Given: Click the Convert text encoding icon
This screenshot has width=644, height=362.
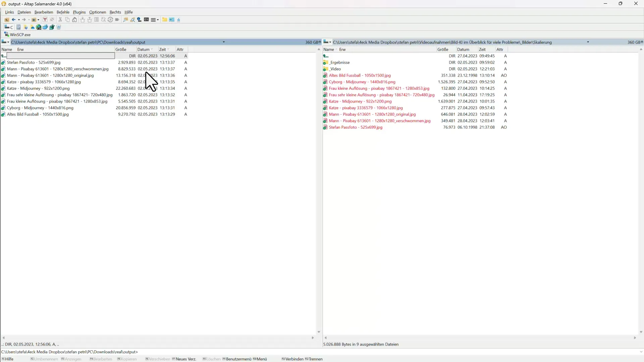Looking at the screenshot, I should [110, 20].
